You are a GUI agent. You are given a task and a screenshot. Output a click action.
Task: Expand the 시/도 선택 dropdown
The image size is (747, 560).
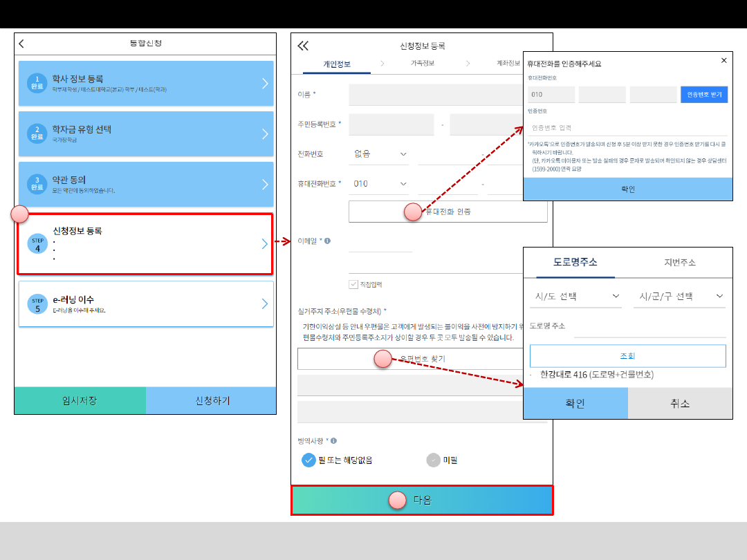[x=575, y=297]
